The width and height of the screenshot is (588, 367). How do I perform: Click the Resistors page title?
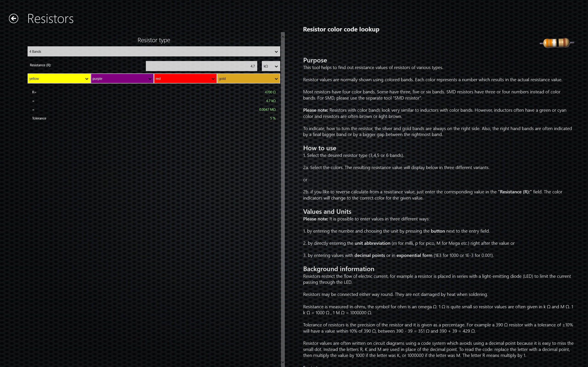click(50, 19)
